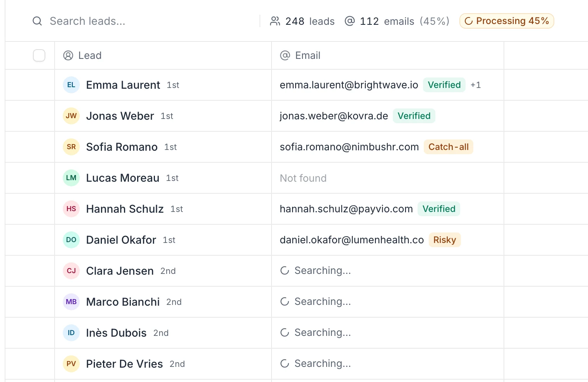Click the ID avatar for Inès Dubois
The height and width of the screenshot is (382, 588).
71,333
